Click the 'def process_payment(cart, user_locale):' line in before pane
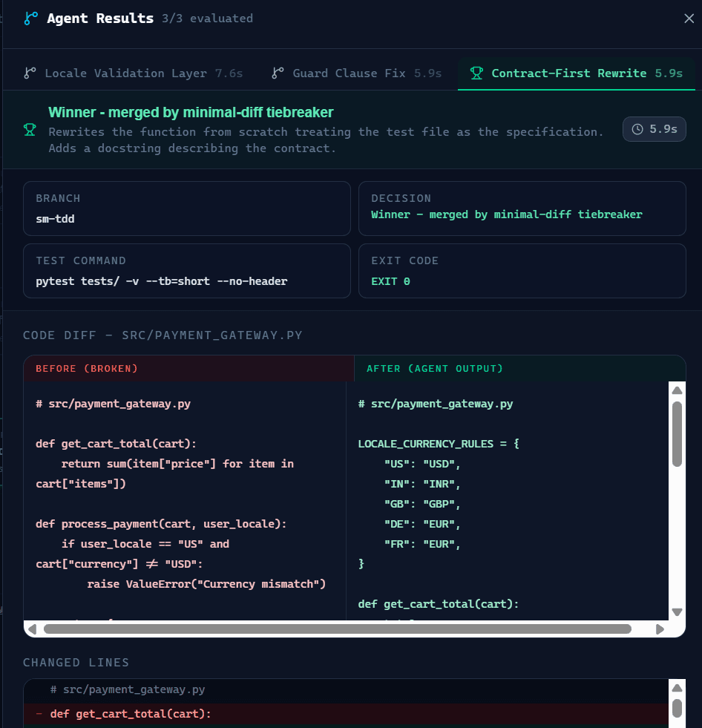 click(x=161, y=524)
